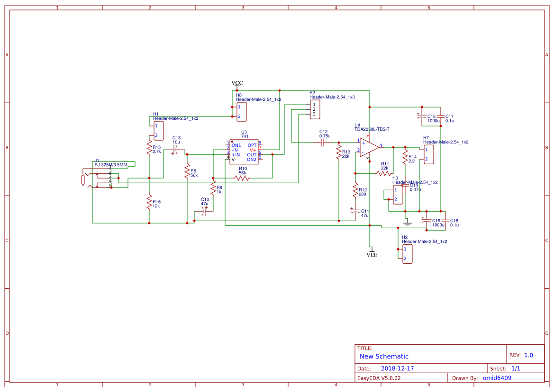Select the R13 22k resistor symbol

pyautogui.click(x=340, y=152)
